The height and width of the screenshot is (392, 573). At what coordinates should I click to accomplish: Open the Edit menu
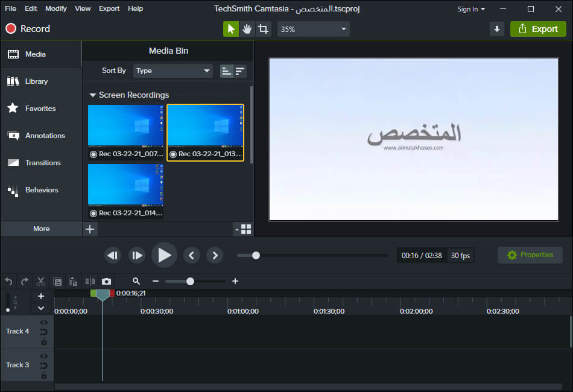pyautogui.click(x=31, y=8)
